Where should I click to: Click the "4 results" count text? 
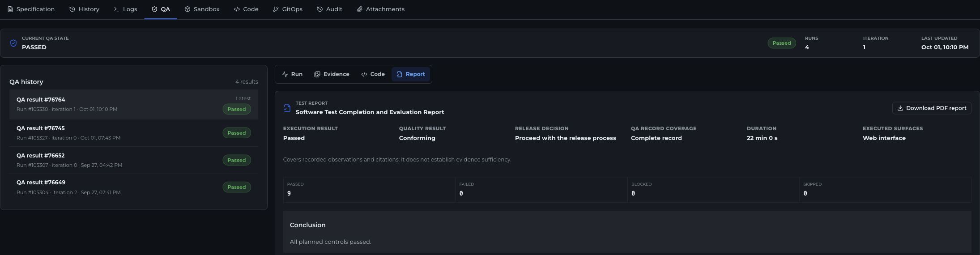coord(247,82)
